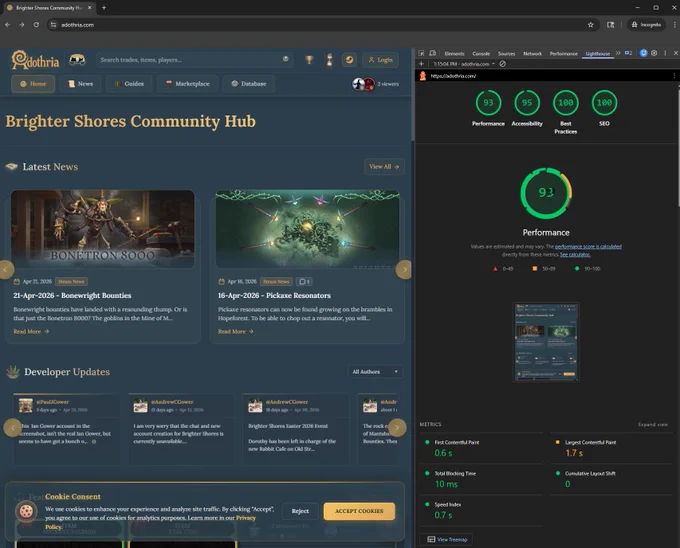The height and width of the screenshot is (548, 680).
Task: Open the See calculator link
Action: click(x=575, y=254)
